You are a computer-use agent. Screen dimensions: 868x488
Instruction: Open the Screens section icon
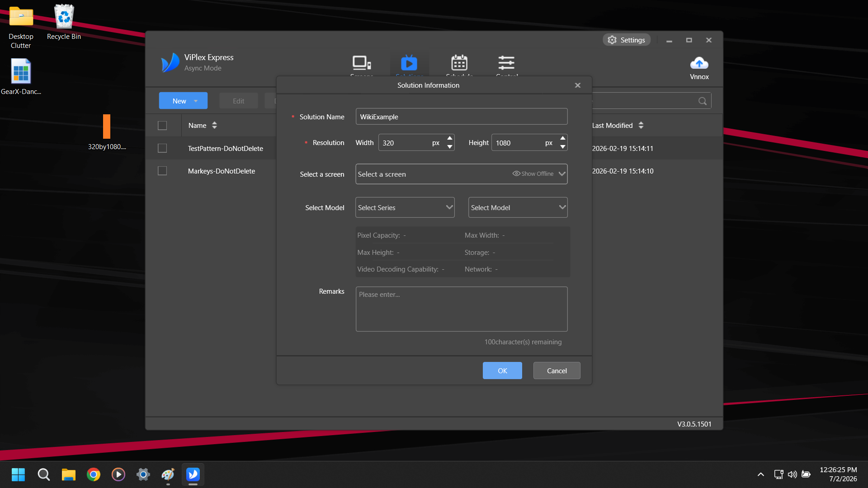[362, 63]
